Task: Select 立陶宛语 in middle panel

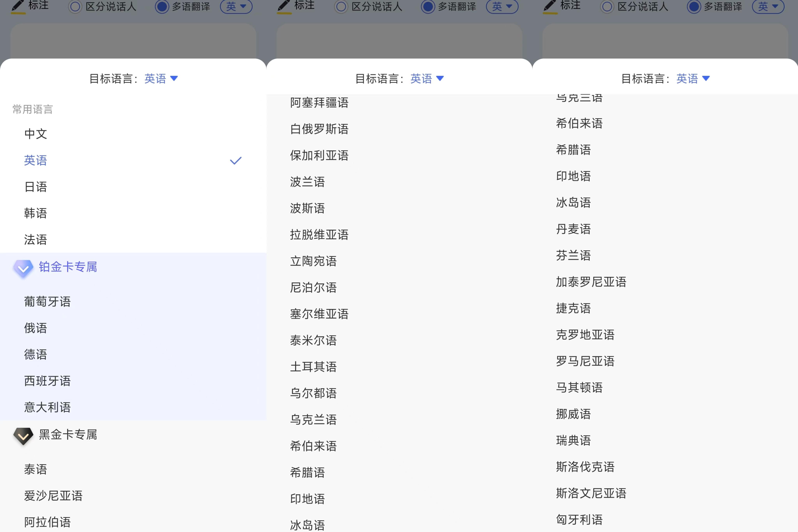Action: (x=313, y=261)
